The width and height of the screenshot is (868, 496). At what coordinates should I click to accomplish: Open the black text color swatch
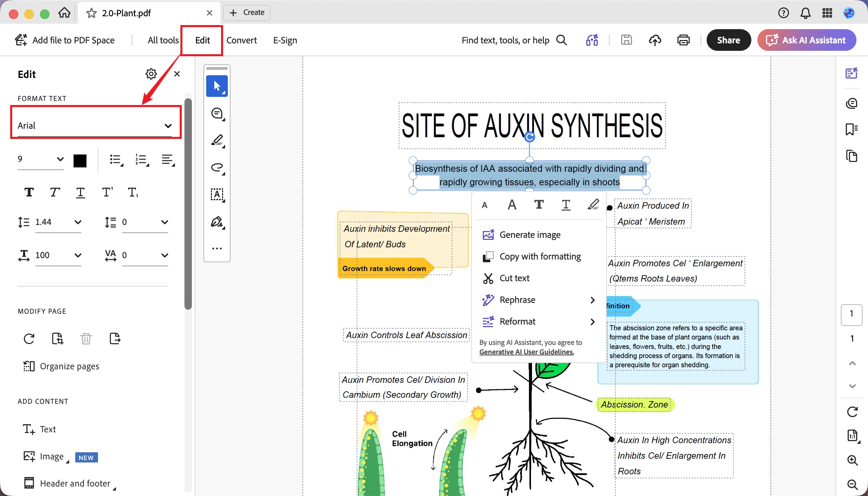point(80,161)
